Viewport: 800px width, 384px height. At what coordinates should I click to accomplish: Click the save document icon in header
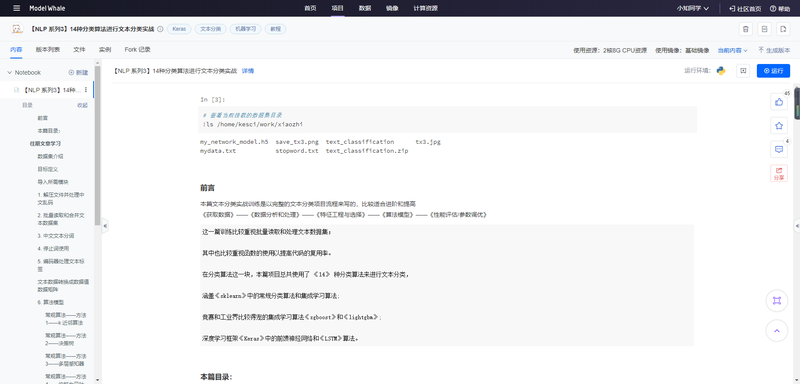(x=764, y=29)
